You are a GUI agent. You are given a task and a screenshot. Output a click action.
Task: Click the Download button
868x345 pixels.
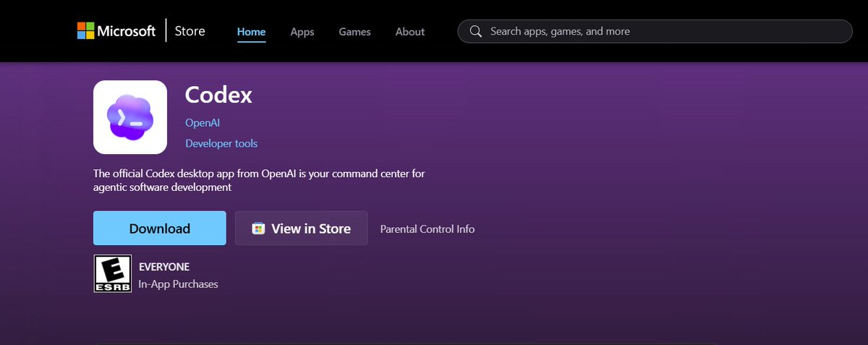[x=160, y=229]
